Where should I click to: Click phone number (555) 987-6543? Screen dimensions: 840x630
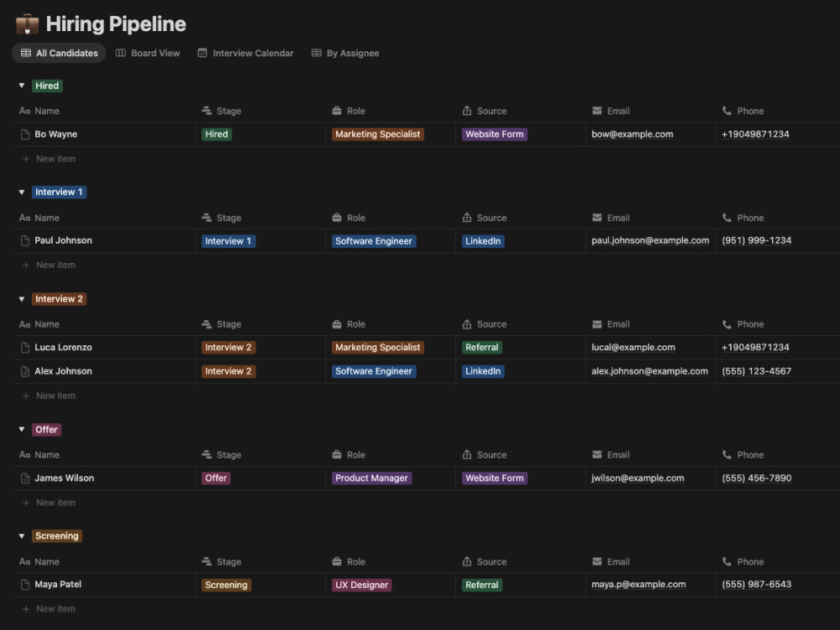click(x=757, y=585)
